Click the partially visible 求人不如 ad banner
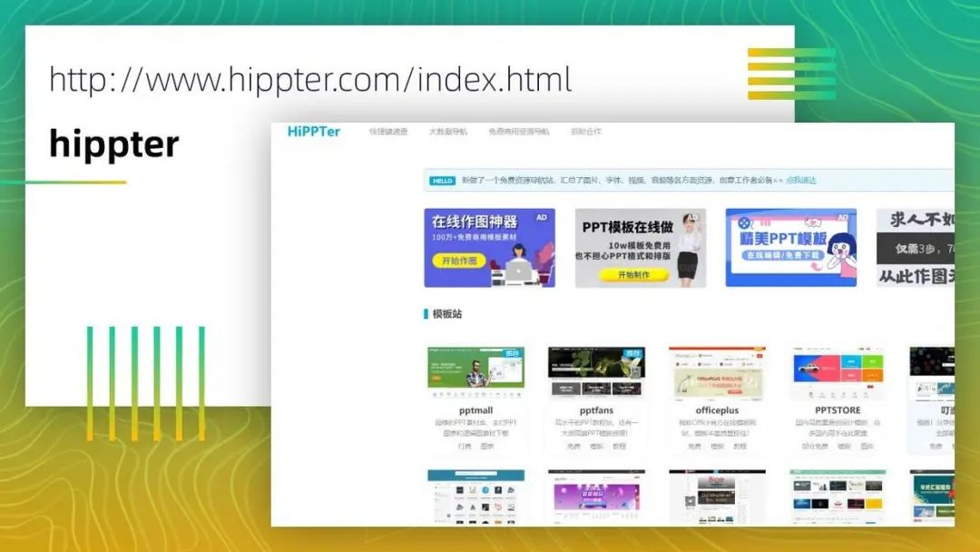The height and width of the screenshot is (552, 980). point(915,248)
